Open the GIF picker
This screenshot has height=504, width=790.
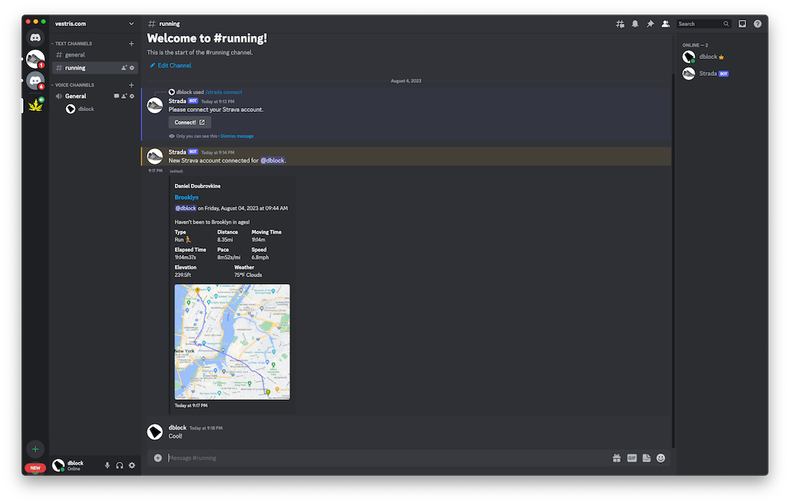632,458
